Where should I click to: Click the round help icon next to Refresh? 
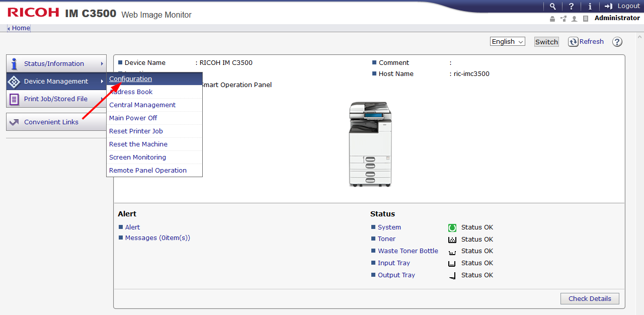pos(617,42)
